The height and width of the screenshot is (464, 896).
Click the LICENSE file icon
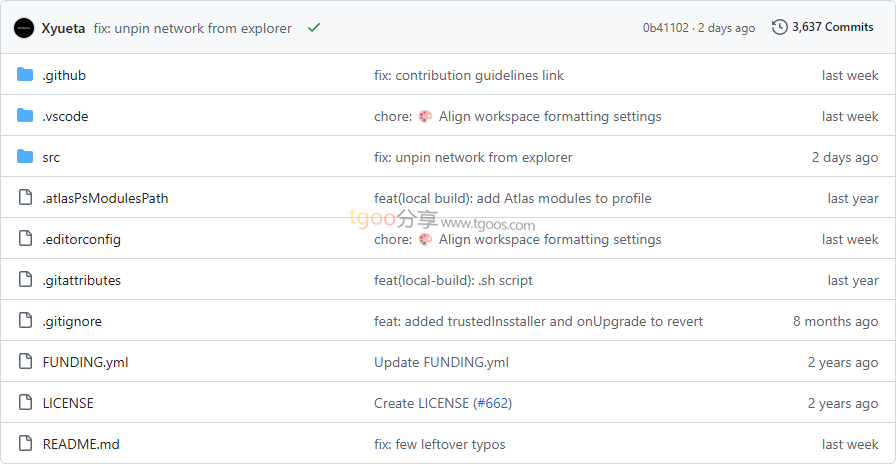click(25, 403)
